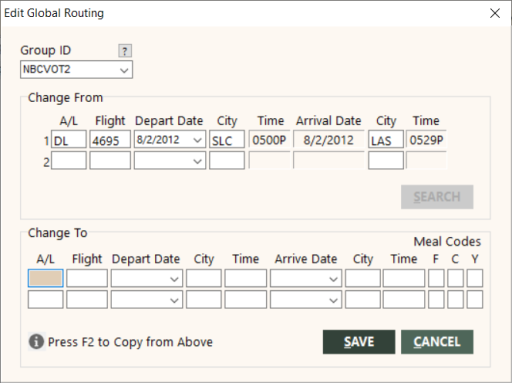Screen dimensions: 512x383
Task: Click the SAVE button
Action: point(359,342)
